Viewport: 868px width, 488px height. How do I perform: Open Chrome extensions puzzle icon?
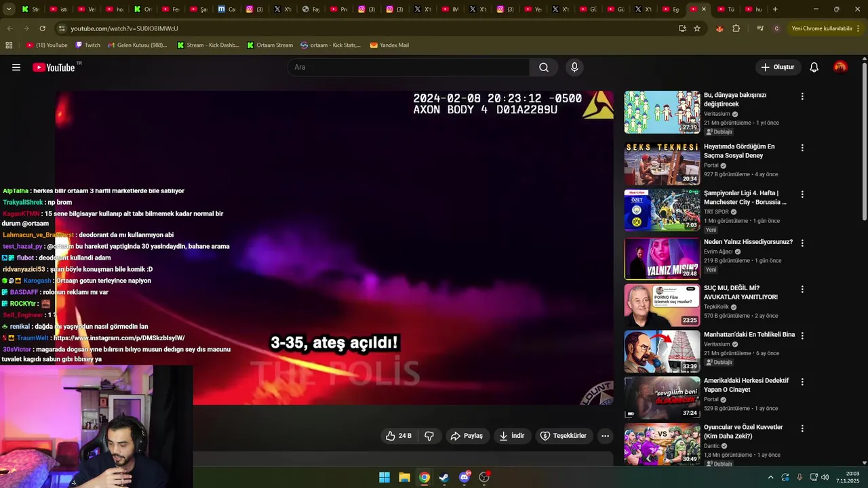point(736,28)
